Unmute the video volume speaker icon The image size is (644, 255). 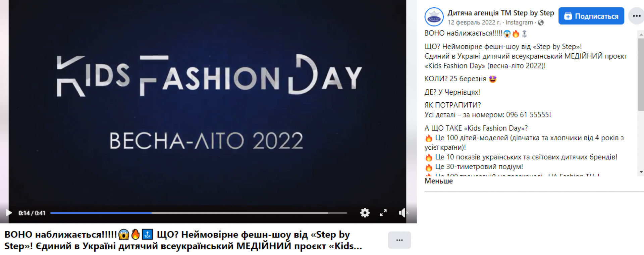click(403, 213)
